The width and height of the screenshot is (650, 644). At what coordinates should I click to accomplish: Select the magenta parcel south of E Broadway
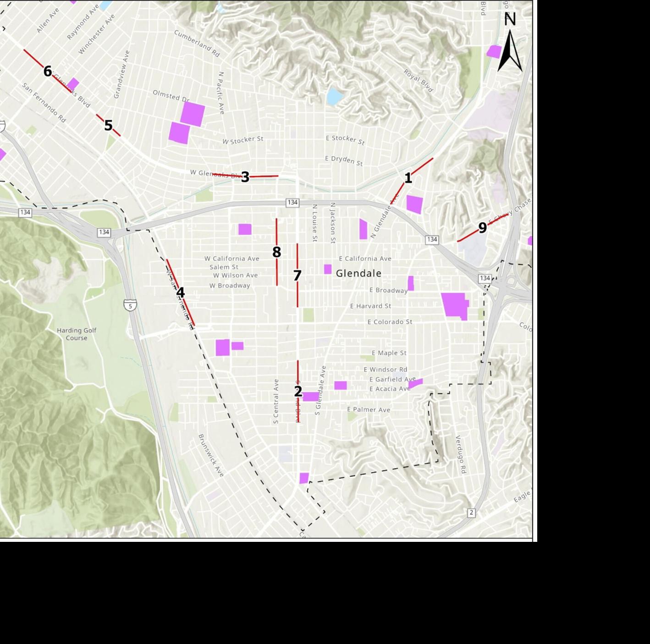pos(455,305)
